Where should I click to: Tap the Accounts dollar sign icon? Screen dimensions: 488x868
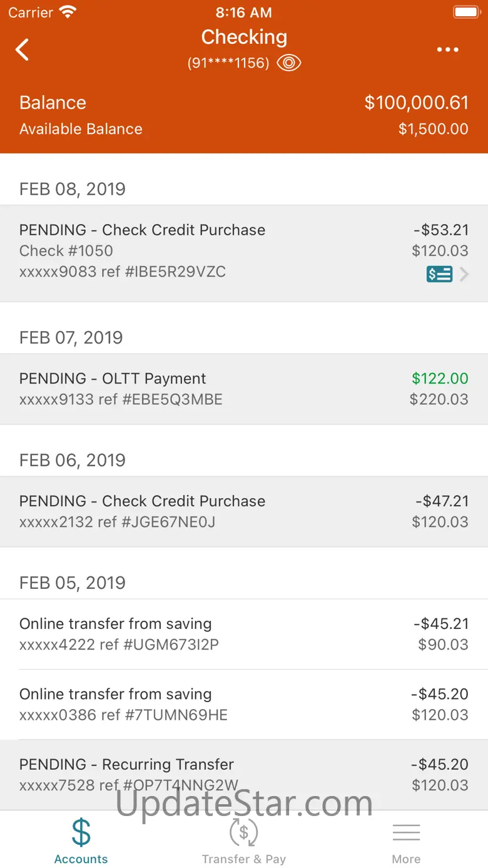81,832
